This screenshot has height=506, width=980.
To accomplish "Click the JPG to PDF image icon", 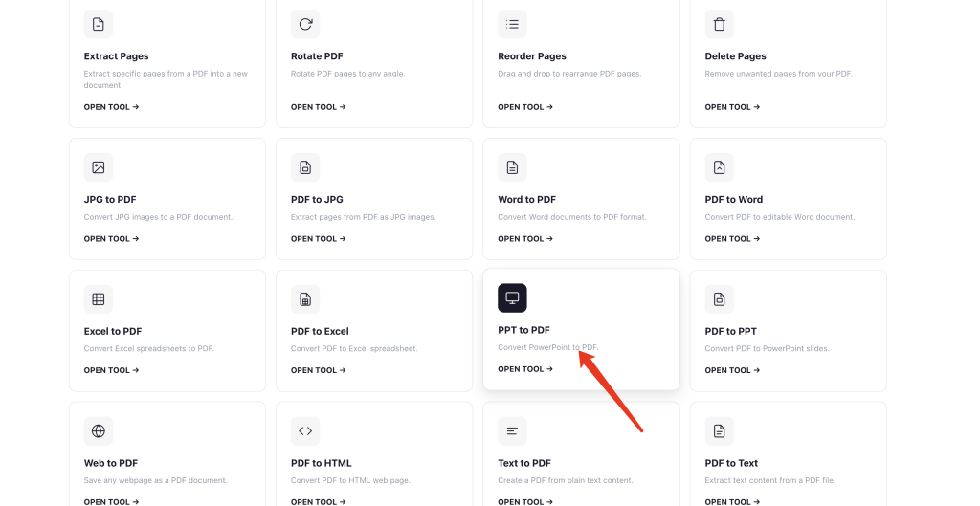I will coord(99,167).
